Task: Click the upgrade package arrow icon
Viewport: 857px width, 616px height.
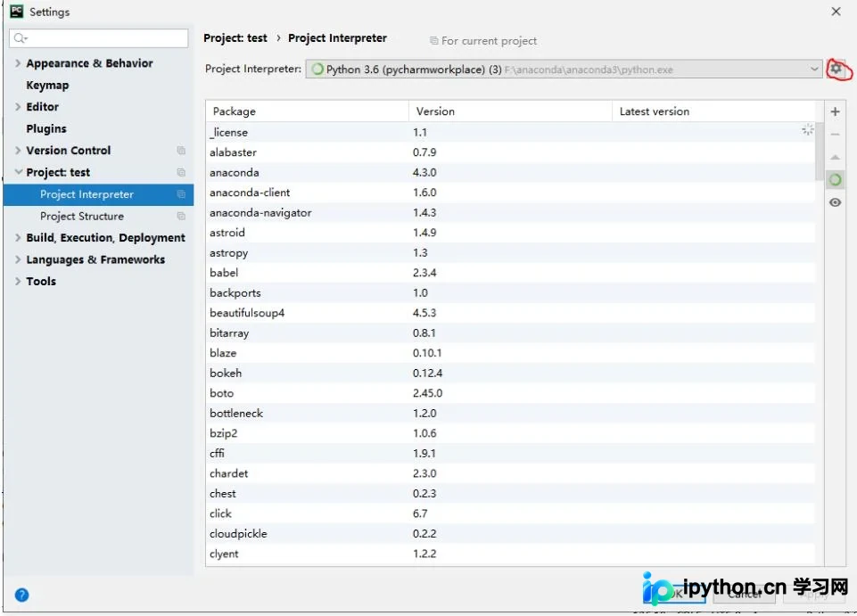Action: pyautogui.click(x=835, y=158)
